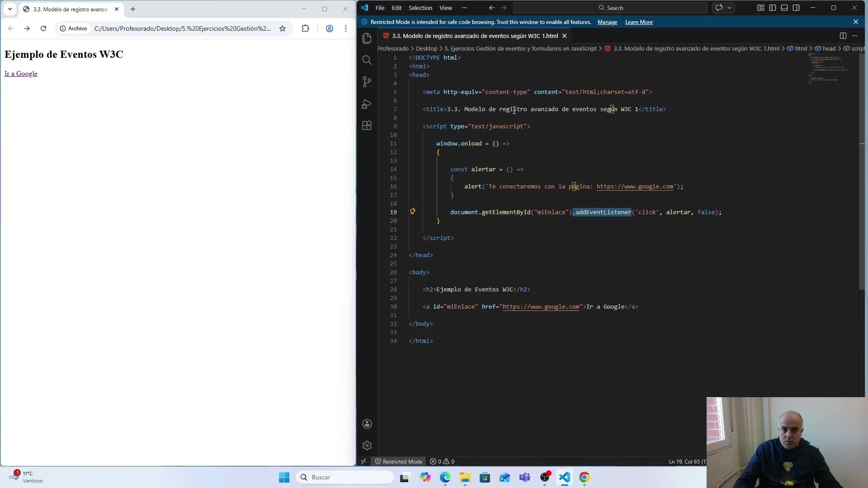
Task: Open the Selection menu
Action: point(420,8)
